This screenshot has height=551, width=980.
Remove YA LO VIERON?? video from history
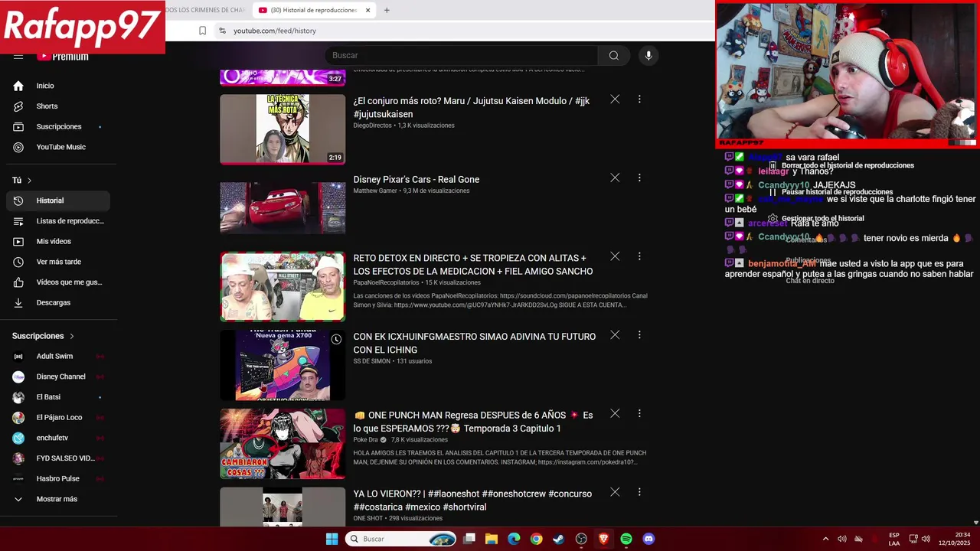pyautogui.click(x=615, y=492)
